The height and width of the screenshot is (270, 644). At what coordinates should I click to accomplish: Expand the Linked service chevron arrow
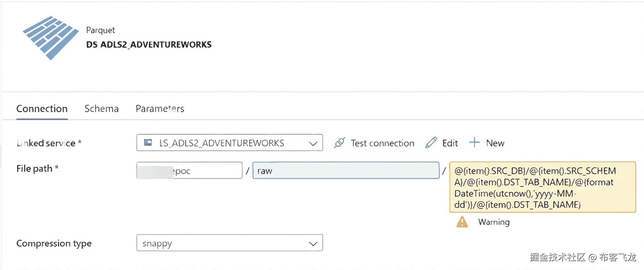[x=313, y=143]
